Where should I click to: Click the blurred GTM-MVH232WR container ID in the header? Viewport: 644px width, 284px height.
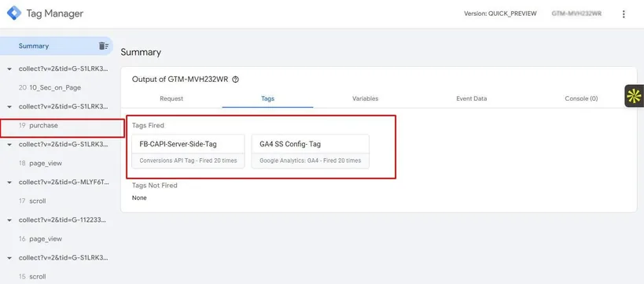tap(576, 13)
